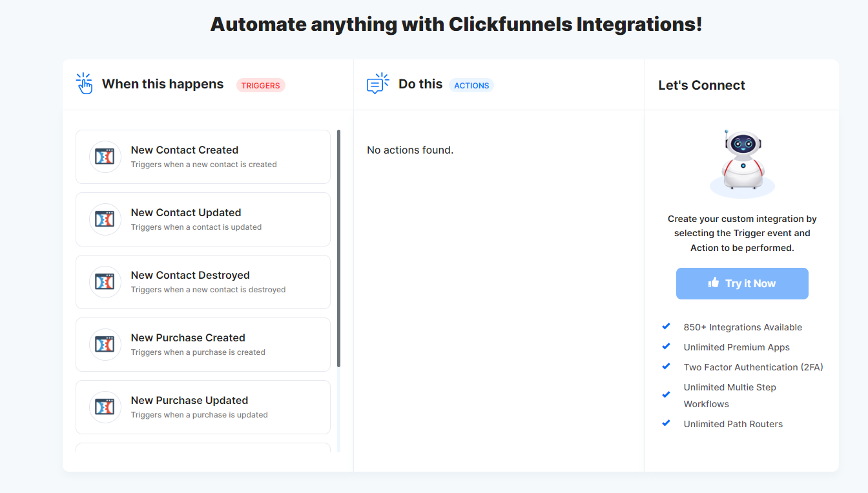Click the 850+ Integrations Available text
Viewport: 868px width, 493px height.
pyautogui.click(x=743, y=327)
